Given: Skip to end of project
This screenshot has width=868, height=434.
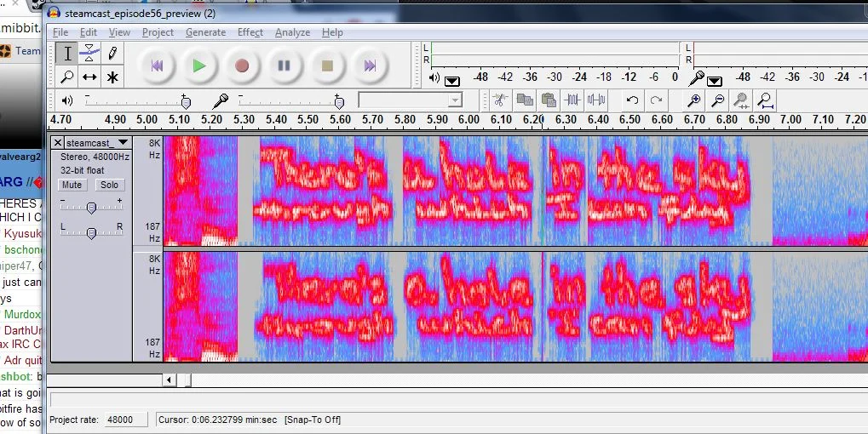Looking at the screenshot, I should (x=369, y=66).
